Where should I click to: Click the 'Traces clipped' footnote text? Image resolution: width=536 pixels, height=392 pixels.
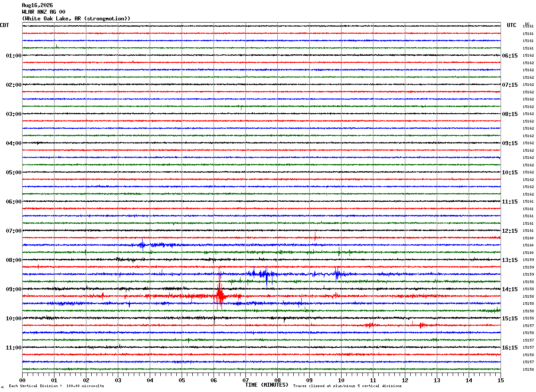coord(347,386)
